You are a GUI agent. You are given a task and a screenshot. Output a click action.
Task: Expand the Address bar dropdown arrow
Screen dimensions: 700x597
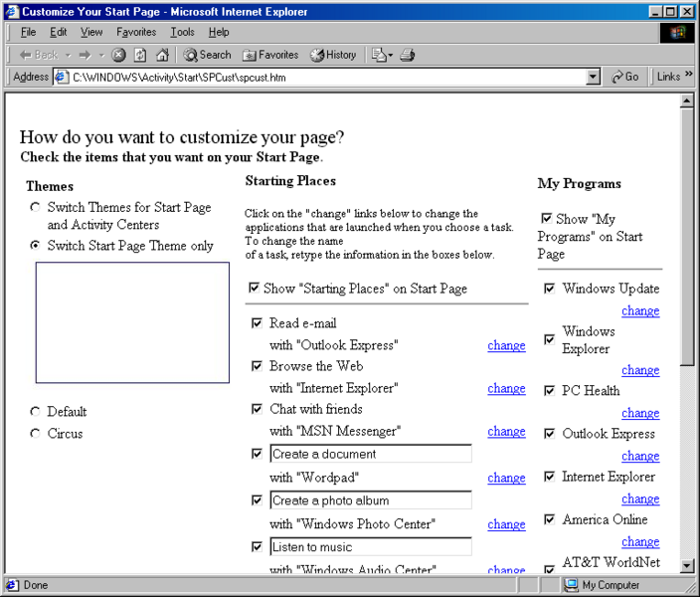click(x=594, y=77)
